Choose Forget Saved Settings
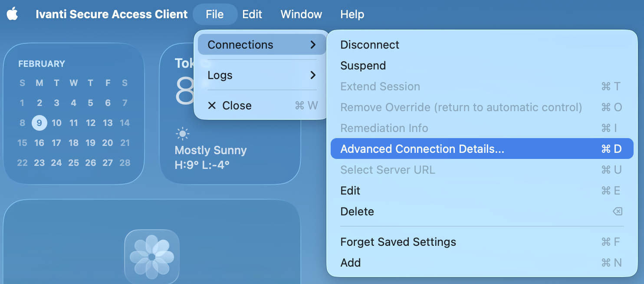This screenshot has width=644, height=284. pyautogui.click(x=398, y=242)
